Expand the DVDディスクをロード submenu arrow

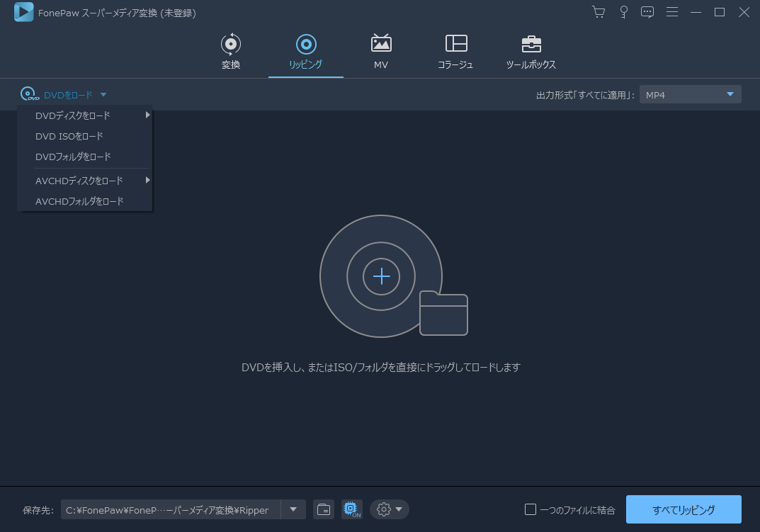[147, 115]
